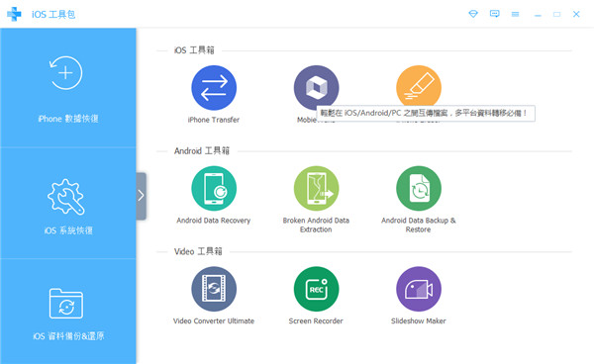
Task: Open the hamburger menu in title bar
Action: (515, 15)
